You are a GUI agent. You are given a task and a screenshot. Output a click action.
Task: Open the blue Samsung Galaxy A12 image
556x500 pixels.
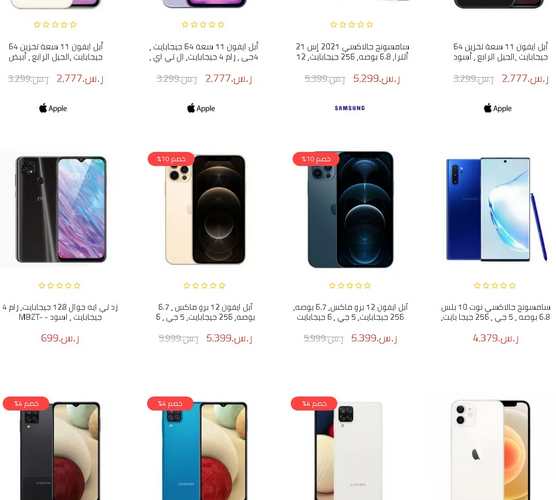(204, 451)
